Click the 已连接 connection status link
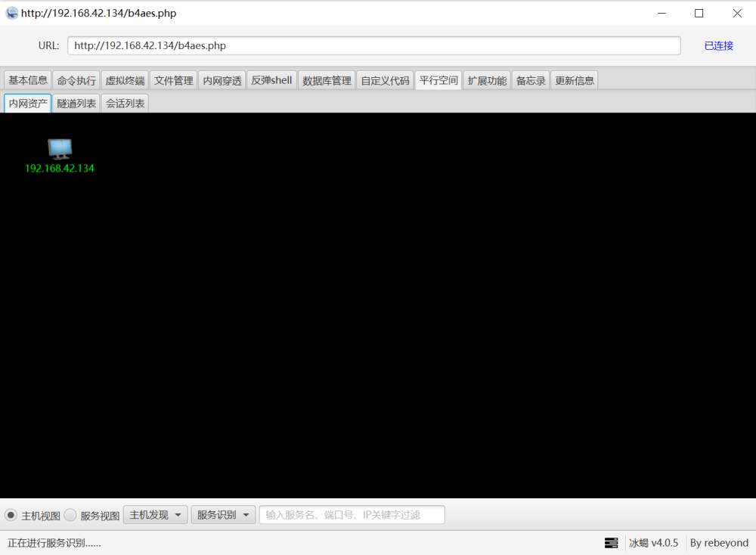The width and height of the screenshot is (756, 555). [718, 45]
